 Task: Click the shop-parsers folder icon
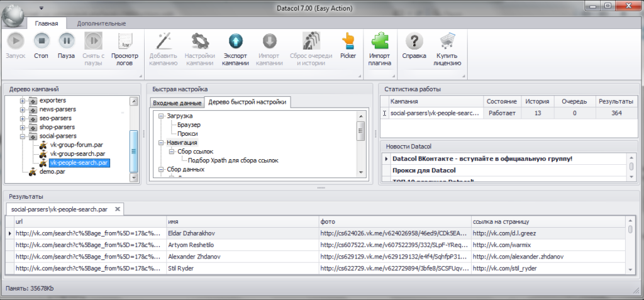[x=33, y=127]
